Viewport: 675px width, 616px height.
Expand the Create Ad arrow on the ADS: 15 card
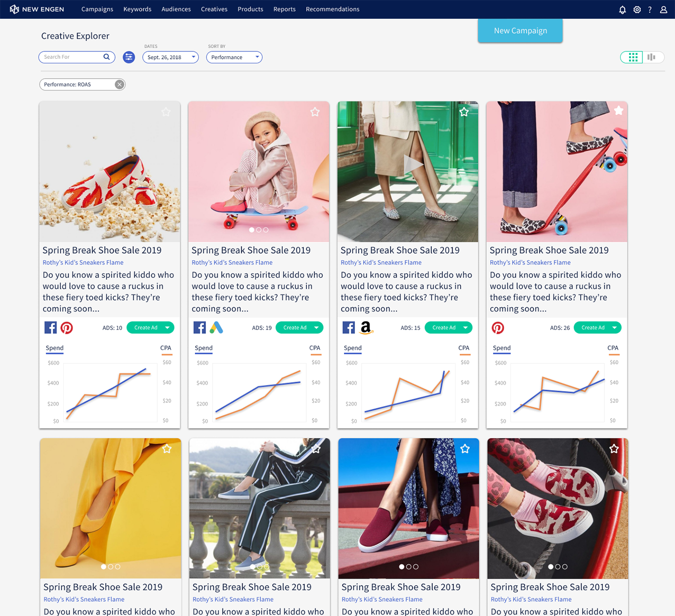[x=465, y=328]
